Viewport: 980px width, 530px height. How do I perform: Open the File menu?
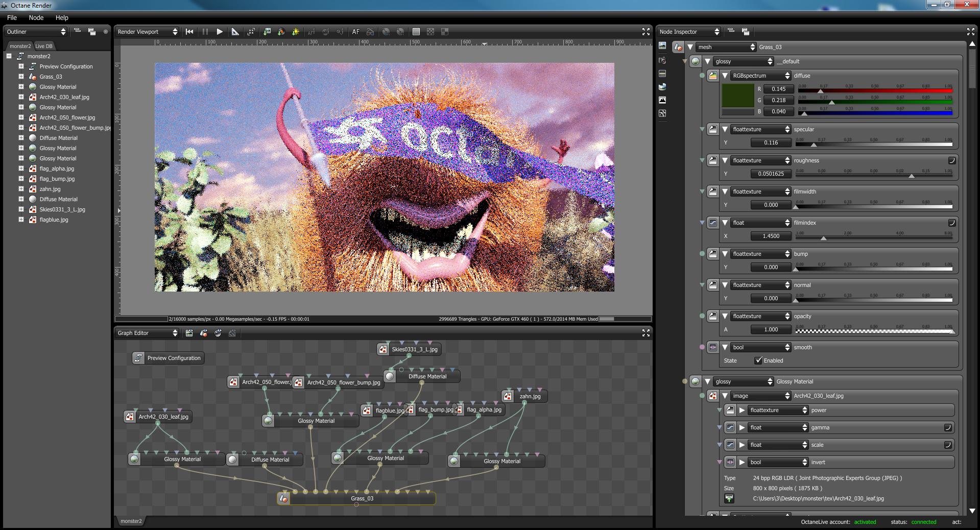[x=12, y=17]
